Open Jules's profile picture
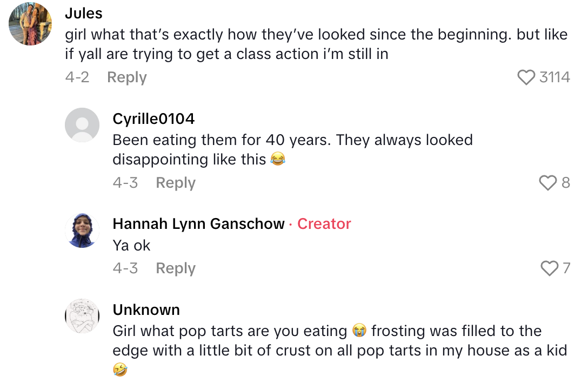 (31, 24)
